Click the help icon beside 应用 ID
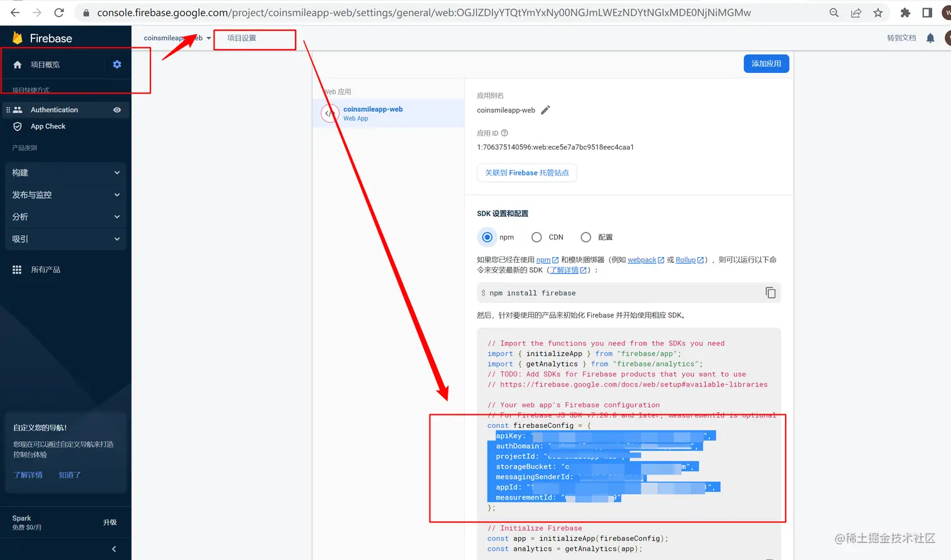 pyautogui.click(x=504, y=133)
